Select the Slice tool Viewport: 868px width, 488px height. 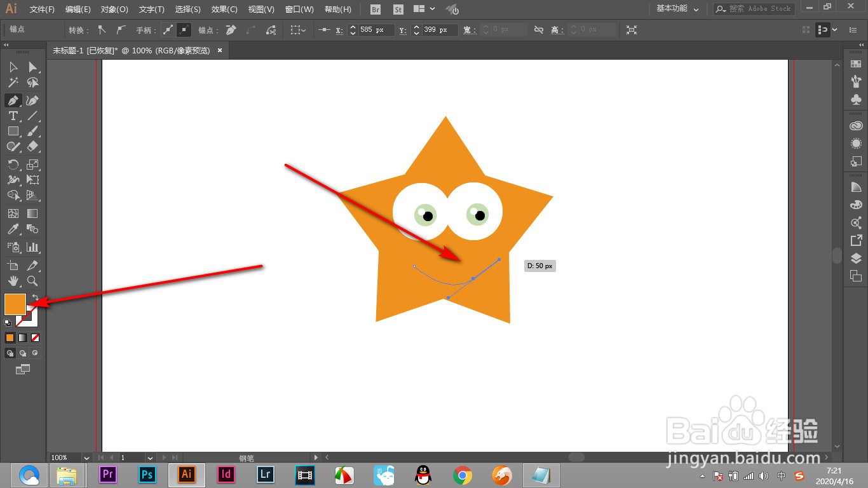pyautogui.click(x=32, y=266)
